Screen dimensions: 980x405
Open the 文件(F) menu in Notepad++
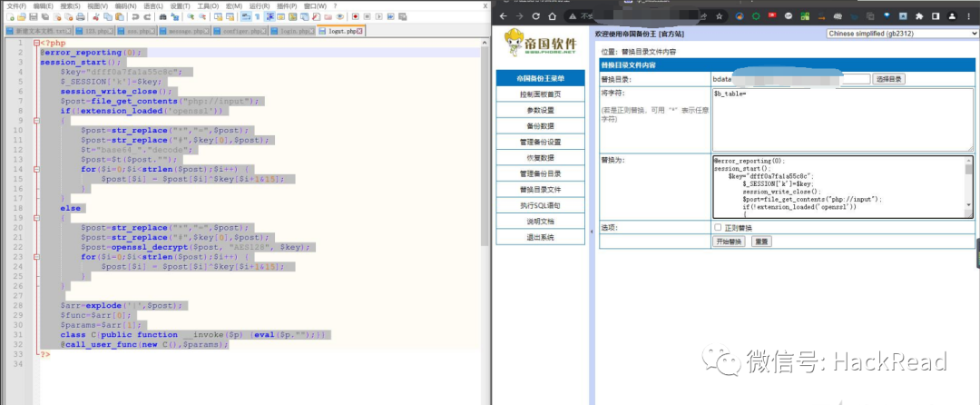pyautogui.click(x=16, y=5)
